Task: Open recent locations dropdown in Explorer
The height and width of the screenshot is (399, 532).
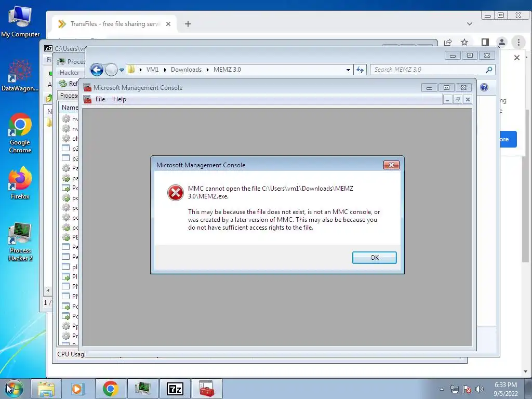Action: click(122, 70)
